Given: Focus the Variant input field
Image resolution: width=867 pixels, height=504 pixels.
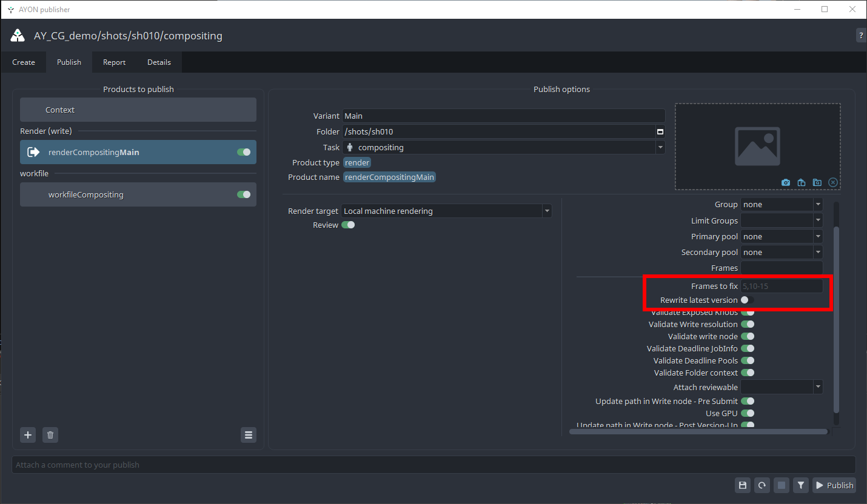Looking at the screenshot, I should coord(504,116).
